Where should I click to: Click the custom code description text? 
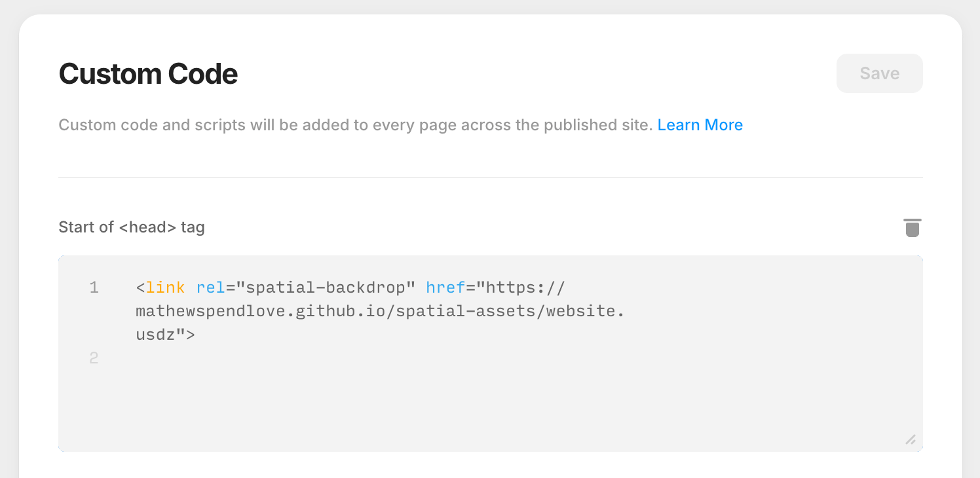[356, 125]
